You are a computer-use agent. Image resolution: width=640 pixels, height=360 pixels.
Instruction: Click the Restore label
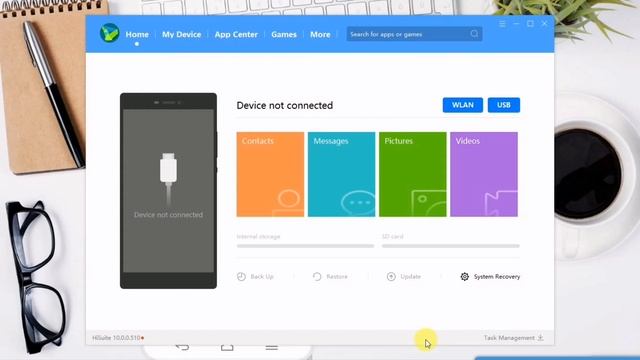(337, 277)
